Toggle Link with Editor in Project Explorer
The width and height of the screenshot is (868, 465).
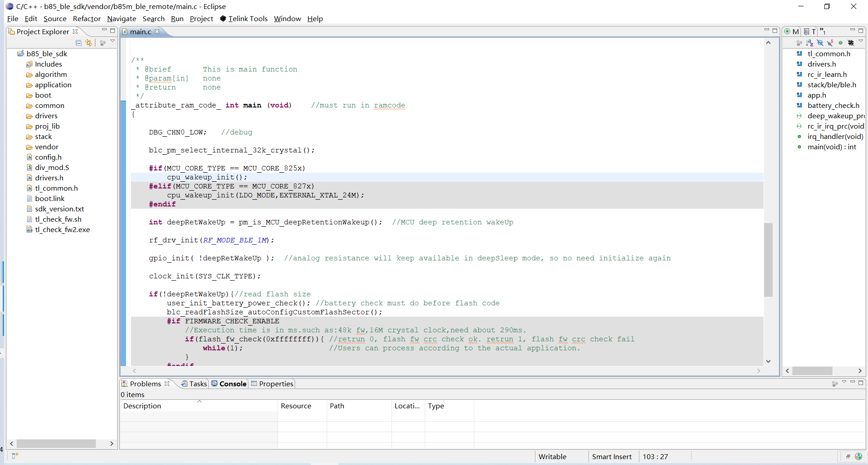(x=88, y=43)
